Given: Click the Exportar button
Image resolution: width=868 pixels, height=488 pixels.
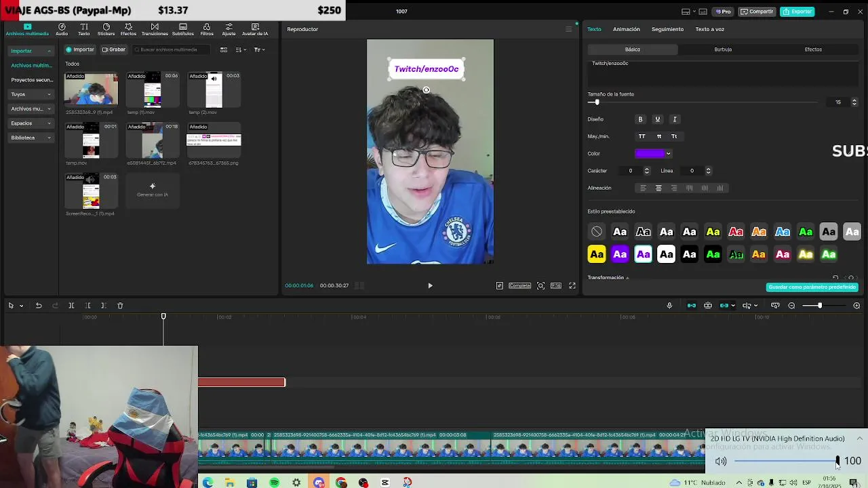Looking at the screenshot, I should pos(797,12).
